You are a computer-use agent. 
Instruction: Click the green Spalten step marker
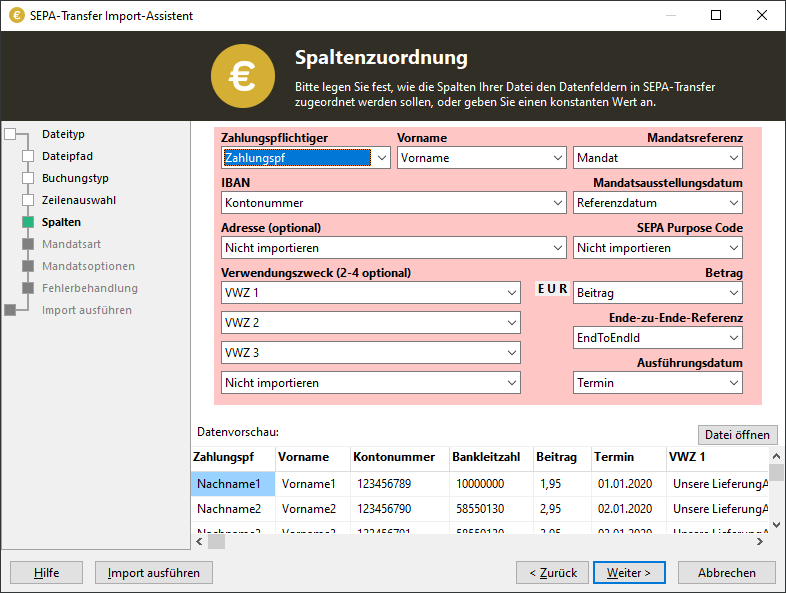point(28,222)
